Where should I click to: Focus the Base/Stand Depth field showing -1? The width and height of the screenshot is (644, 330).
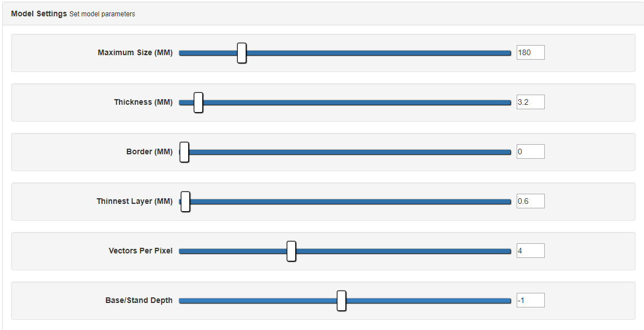tap(530, 301)
